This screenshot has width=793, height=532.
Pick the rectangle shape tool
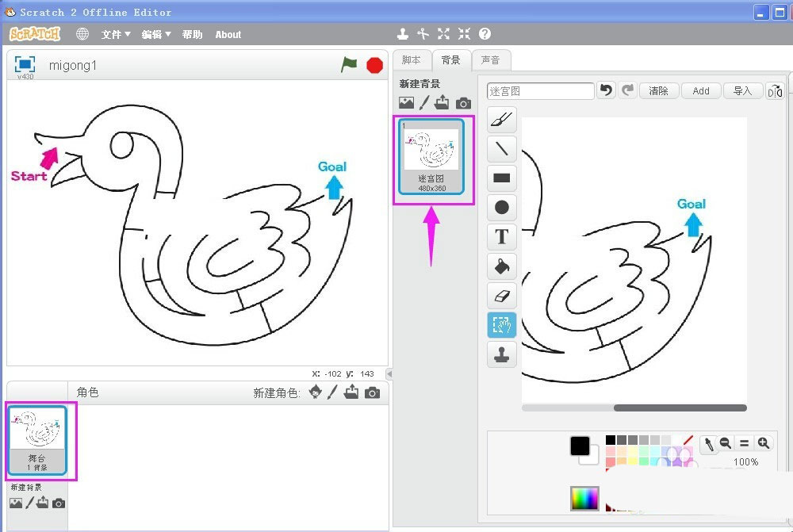[501, 178]
